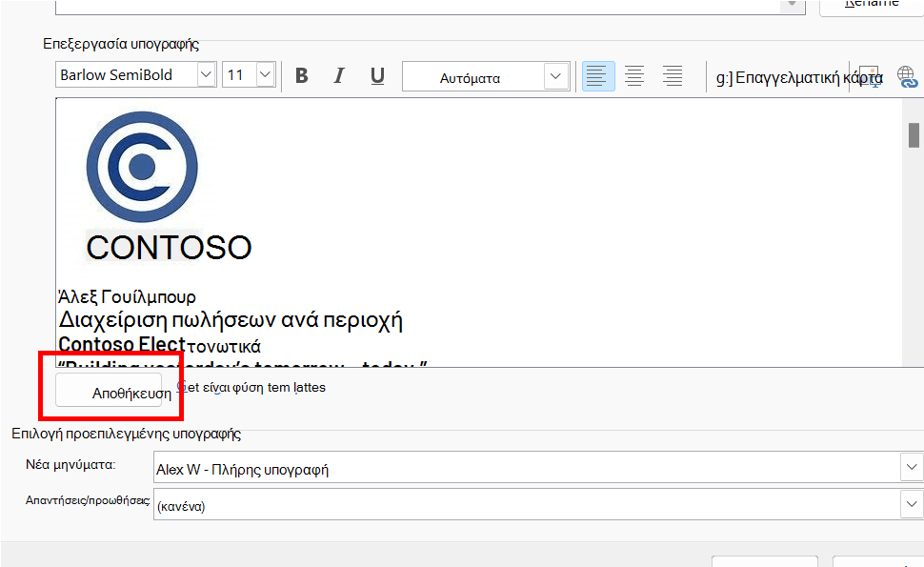
Task: Insert a picture into signature
Action: pos(870,76)
